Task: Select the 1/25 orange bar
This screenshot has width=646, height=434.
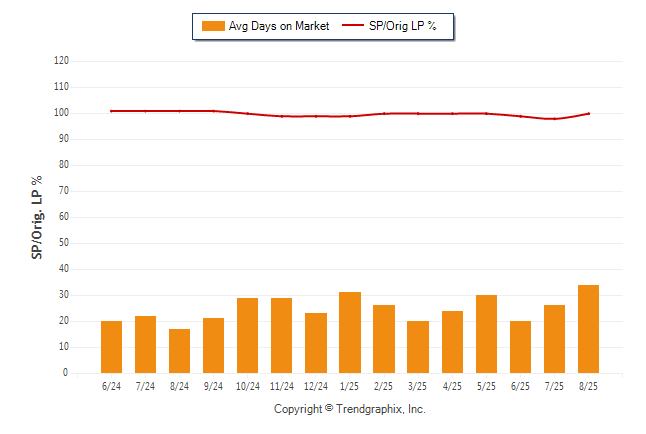Action: point(350,333)
